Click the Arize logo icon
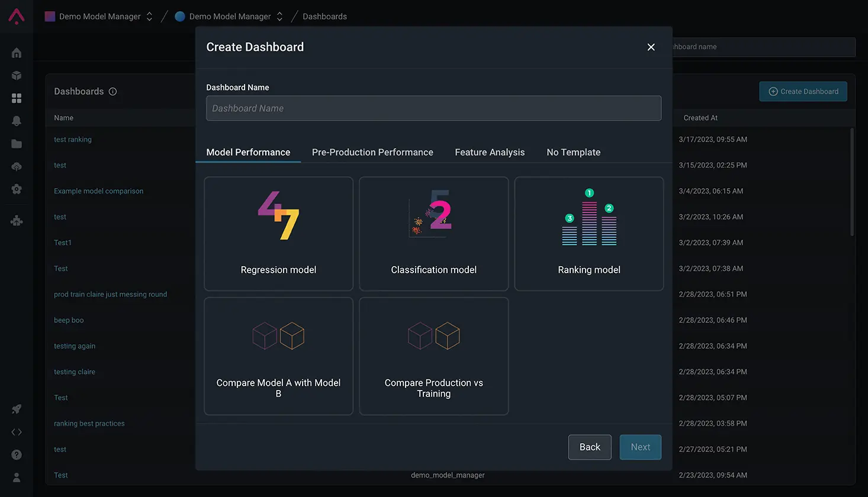The height and width of the screenshot is (497, 868). 17,16
